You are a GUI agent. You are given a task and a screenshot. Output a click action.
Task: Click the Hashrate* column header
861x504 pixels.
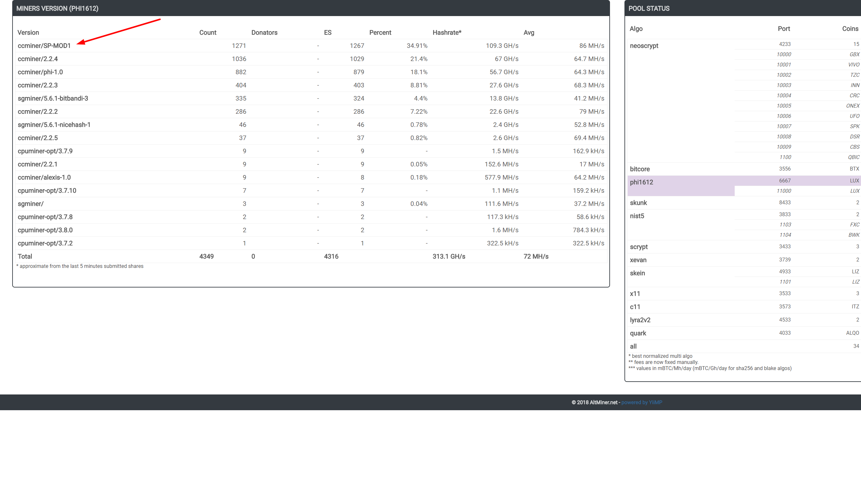click(447, 32)
